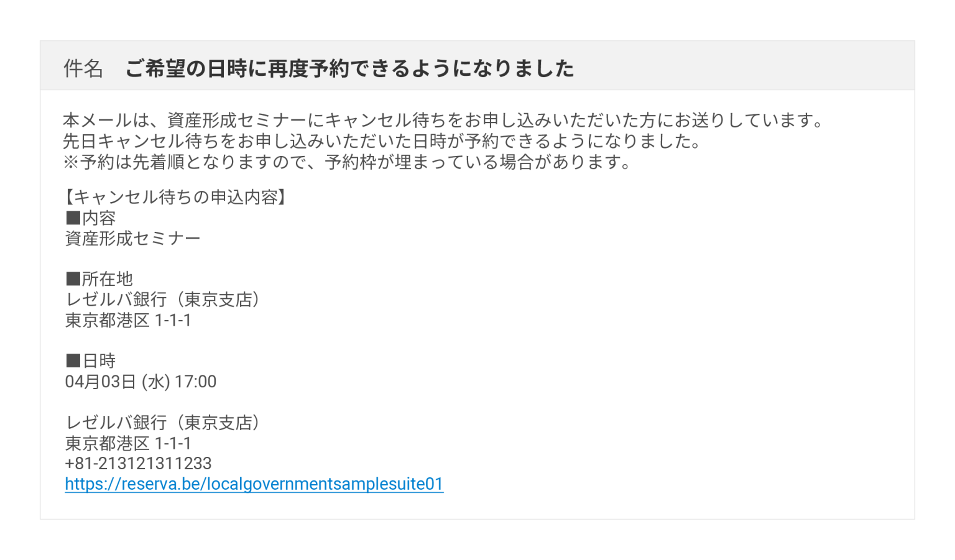The width and height of the screenshot is (955, 560).
Task: Click the black square before 内容
Action: 73,218
